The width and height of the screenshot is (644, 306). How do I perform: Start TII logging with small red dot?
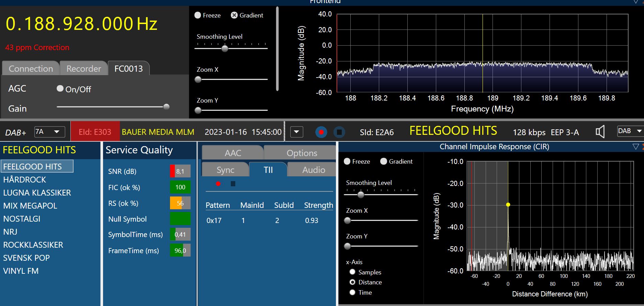(x=218, y=184)
